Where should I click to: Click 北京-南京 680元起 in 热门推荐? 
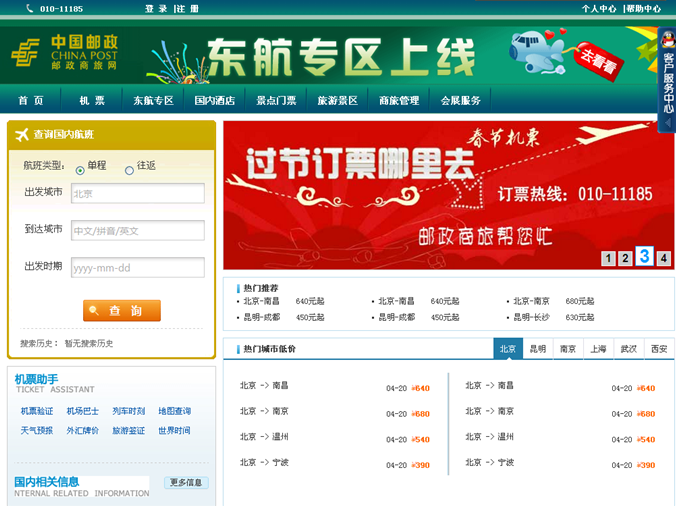click(554, 301)
